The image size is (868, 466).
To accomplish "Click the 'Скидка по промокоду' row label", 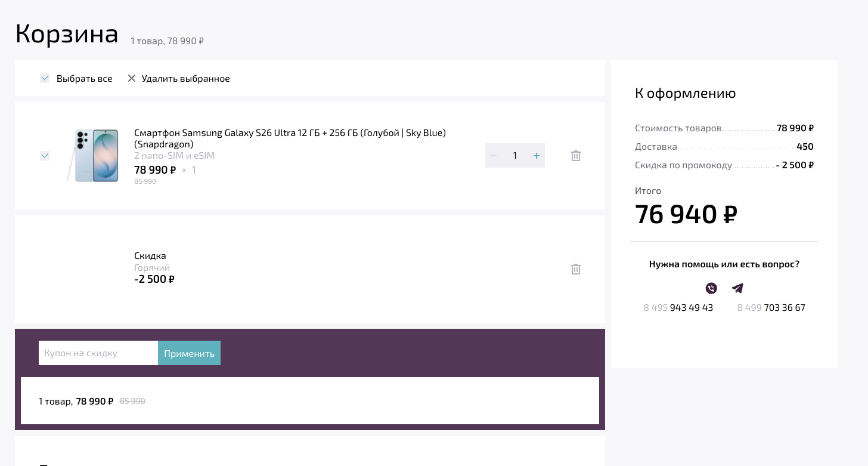I will tap(683, 165).
